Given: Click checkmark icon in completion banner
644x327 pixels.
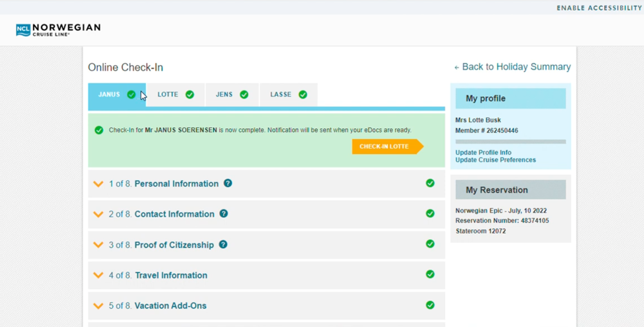Looking at the screenshot, I should click(99, 130).
